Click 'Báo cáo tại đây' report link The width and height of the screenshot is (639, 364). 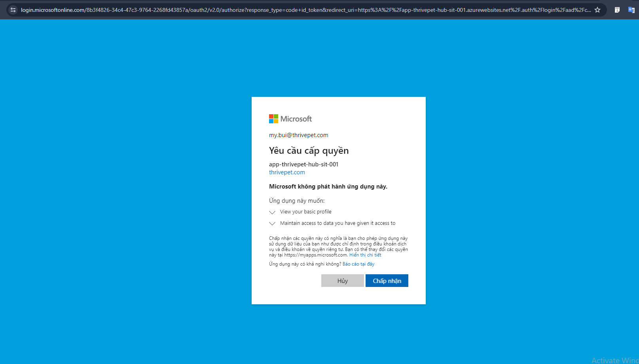[358, 264]
